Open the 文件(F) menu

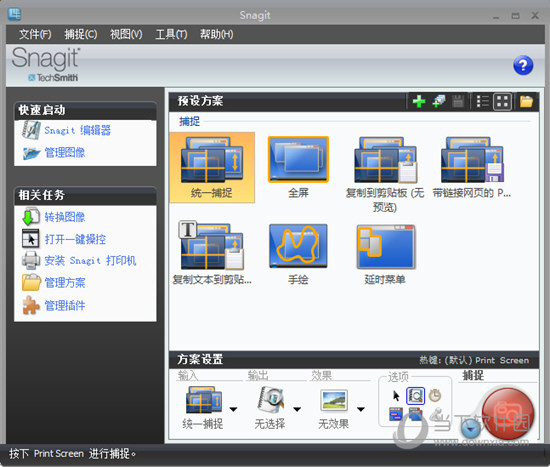pos(35,34)
